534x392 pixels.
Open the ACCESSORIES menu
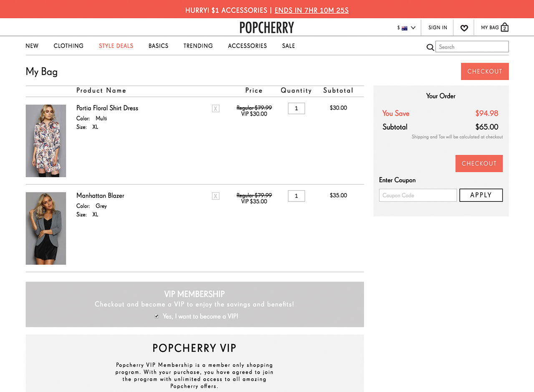tap(247, 46)
